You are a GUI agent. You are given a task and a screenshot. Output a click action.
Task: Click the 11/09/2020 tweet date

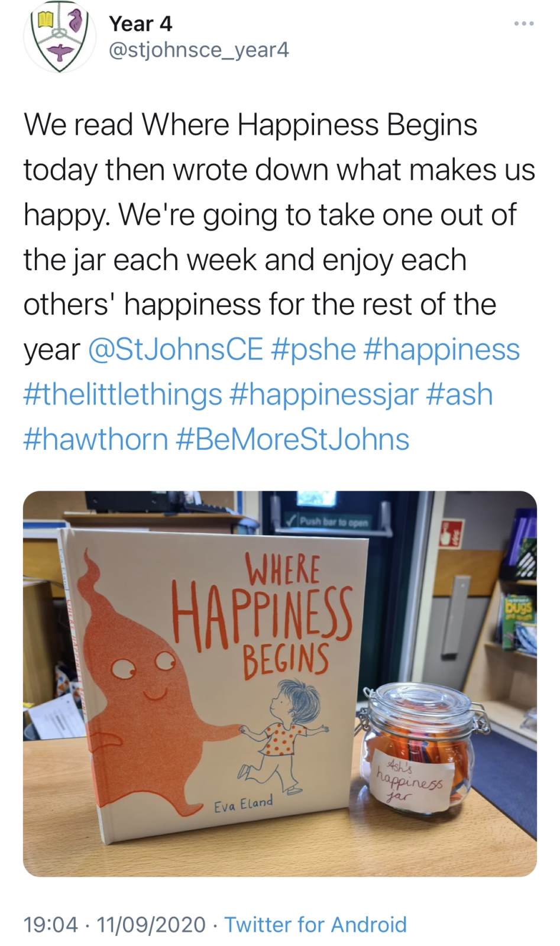point(151,924)
